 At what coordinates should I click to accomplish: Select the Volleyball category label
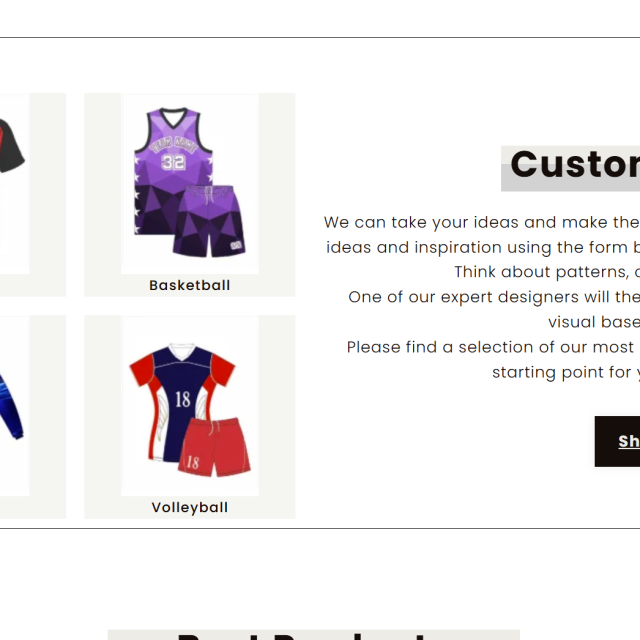point(190,507)
